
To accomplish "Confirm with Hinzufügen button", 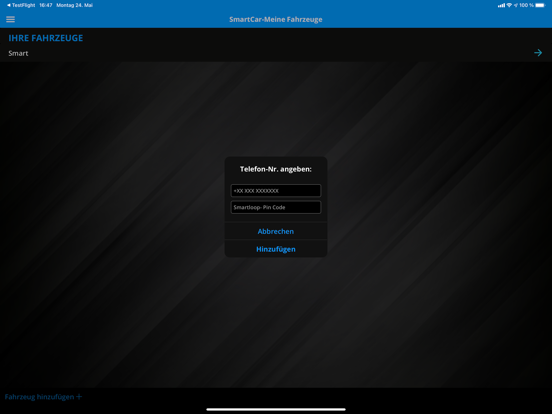I will [276, 249].
